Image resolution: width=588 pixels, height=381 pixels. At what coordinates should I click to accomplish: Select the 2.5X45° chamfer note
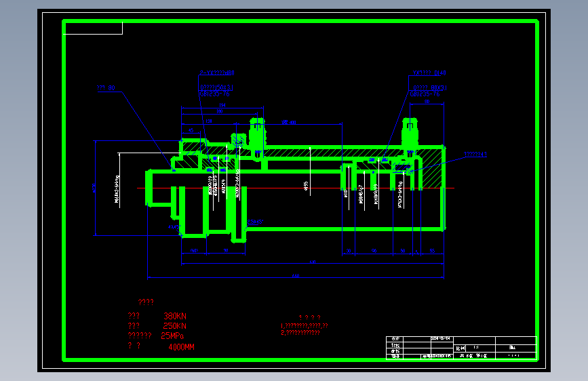tap(256, 222)
